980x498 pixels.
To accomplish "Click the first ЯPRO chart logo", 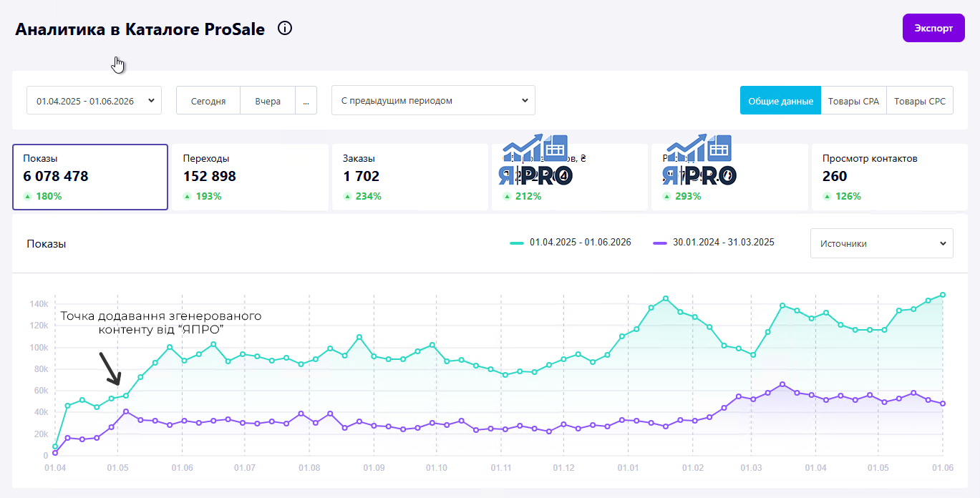I will (535, 160).
